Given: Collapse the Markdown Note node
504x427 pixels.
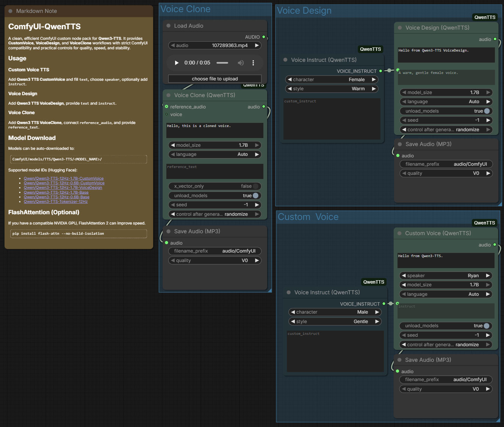Looking at the screenshot, I should (x=11, y=11).
